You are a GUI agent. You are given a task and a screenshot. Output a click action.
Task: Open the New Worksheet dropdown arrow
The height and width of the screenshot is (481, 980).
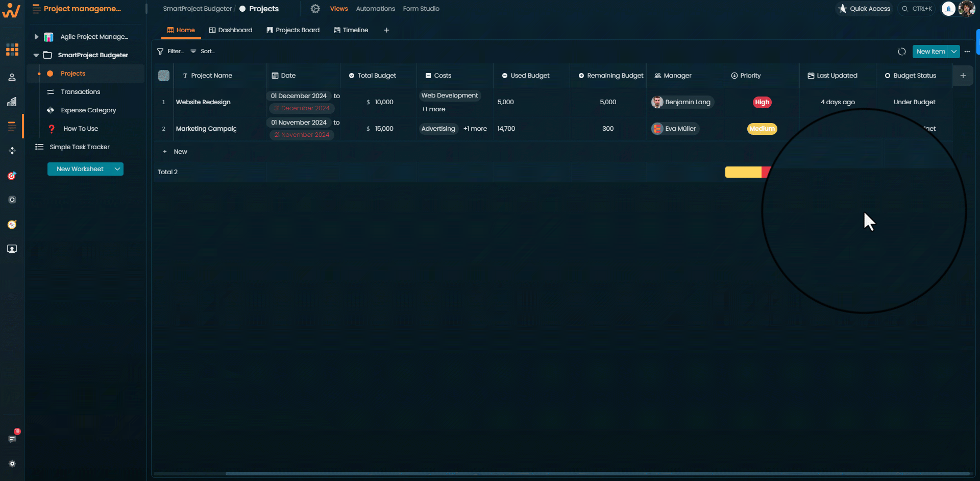[x=117, y=169]
